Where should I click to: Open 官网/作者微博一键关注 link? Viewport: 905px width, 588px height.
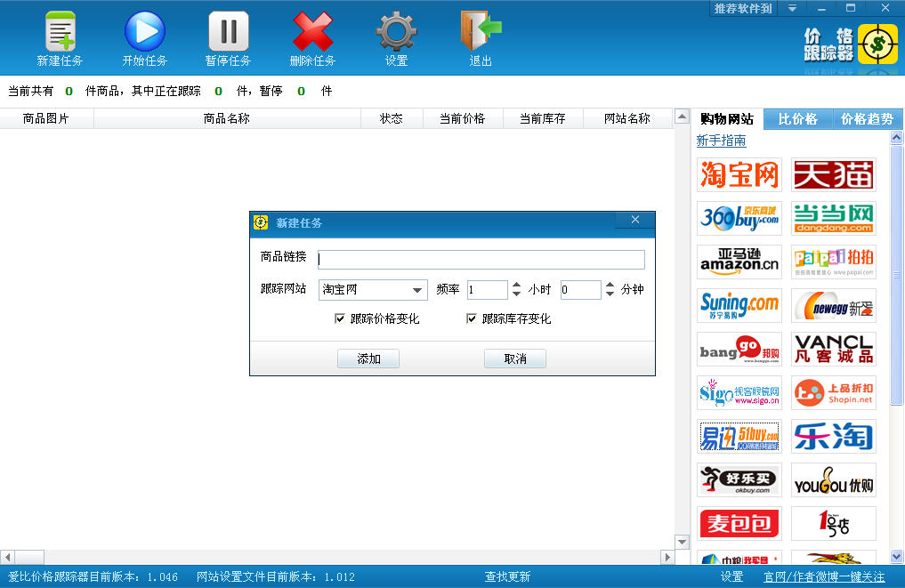click(x=824, y=576)
